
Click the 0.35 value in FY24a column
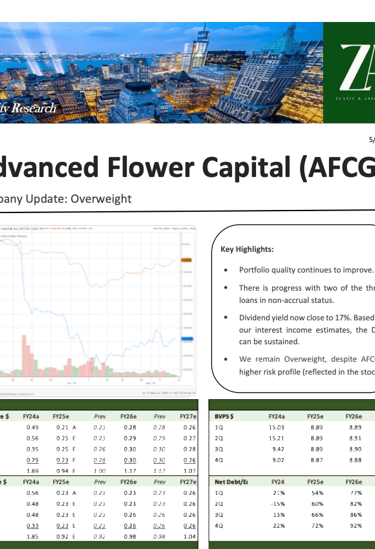pos(33,449)
